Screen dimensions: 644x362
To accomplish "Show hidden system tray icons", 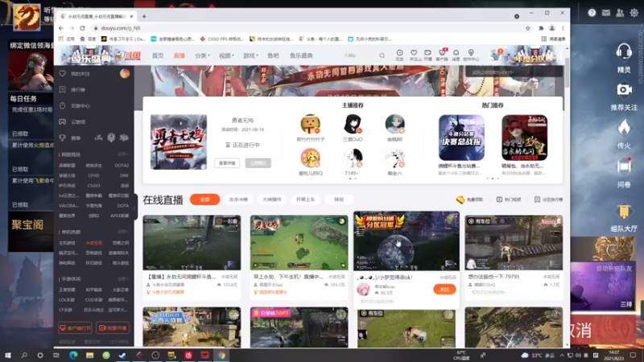I will click(x=561, y=355).
